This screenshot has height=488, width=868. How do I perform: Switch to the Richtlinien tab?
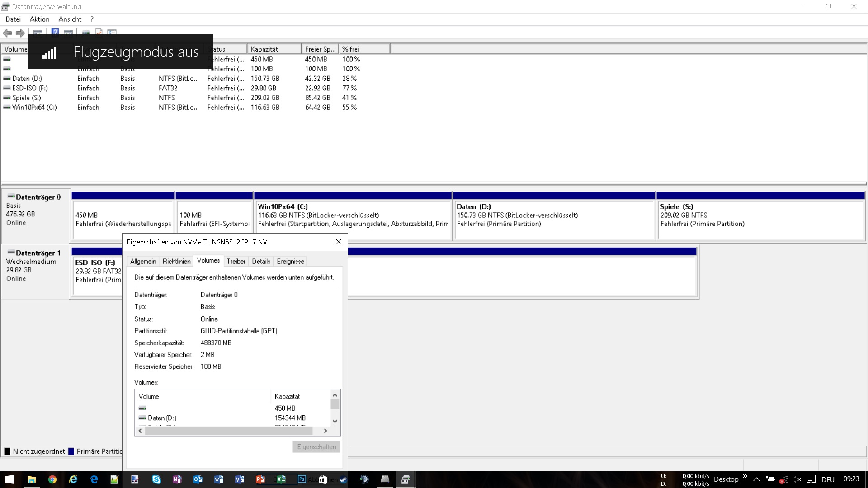click(x=176, y=261)
